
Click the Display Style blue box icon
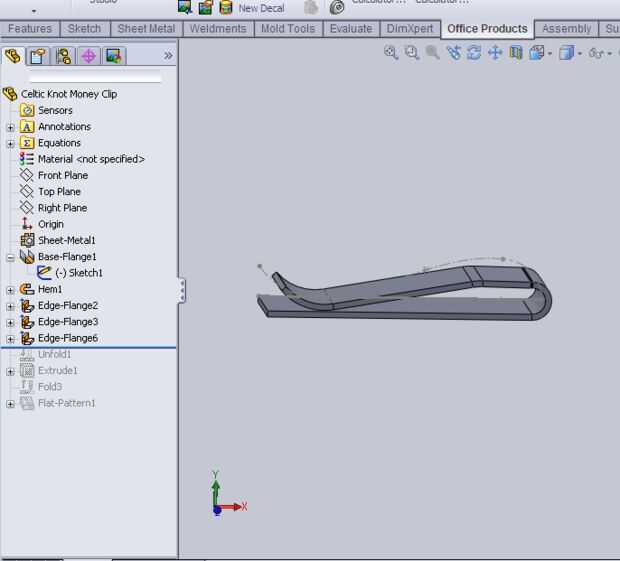(x=566, y=53)
